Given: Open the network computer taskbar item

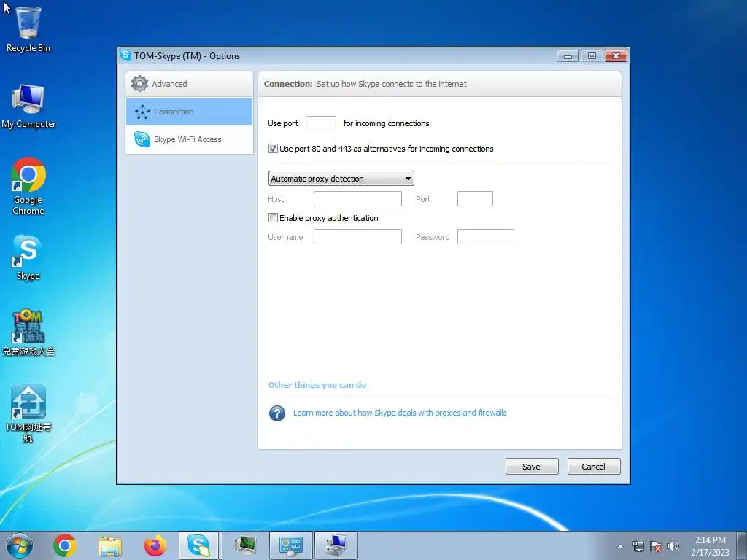Looking at the screenshot, I should pyautogui.click(x=336, y=545).
